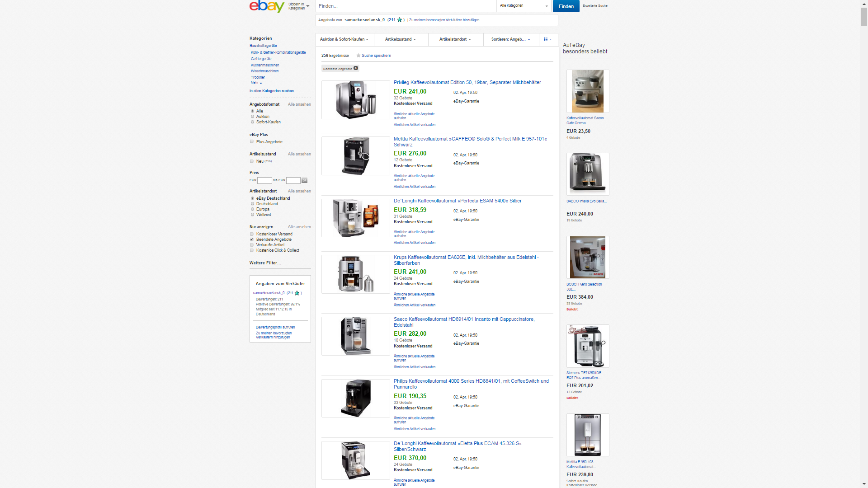Enable the Kostenloser Versand filter checkbox
Screen dimensions: 868x488
point(252,234)
